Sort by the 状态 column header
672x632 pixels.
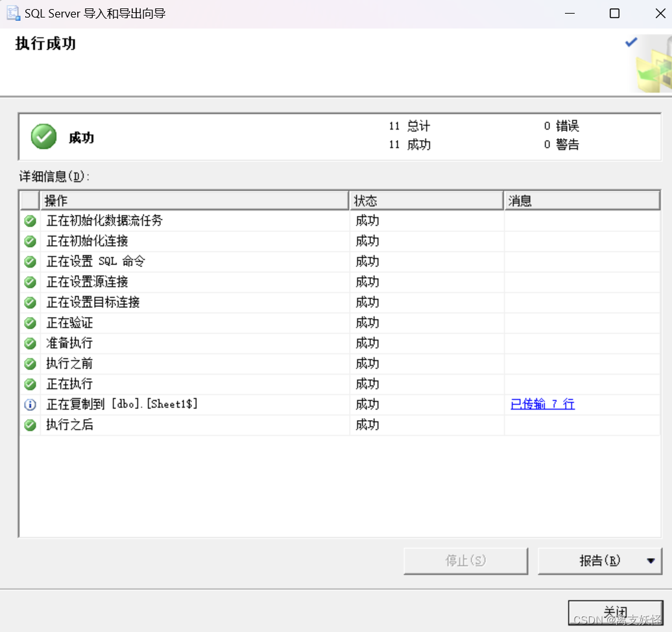tap(426, 200)
